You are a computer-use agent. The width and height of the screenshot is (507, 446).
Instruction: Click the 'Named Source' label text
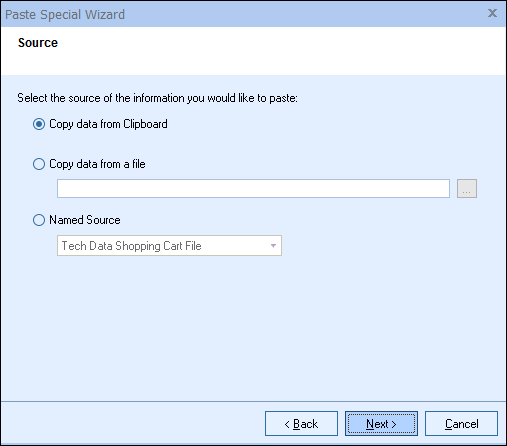click(85, 220)
